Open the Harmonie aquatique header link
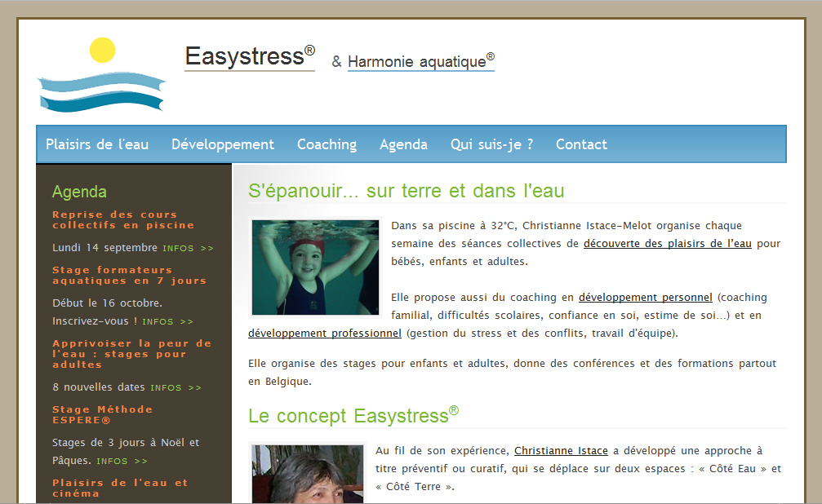The image size is (822, 504). [421, 61]
